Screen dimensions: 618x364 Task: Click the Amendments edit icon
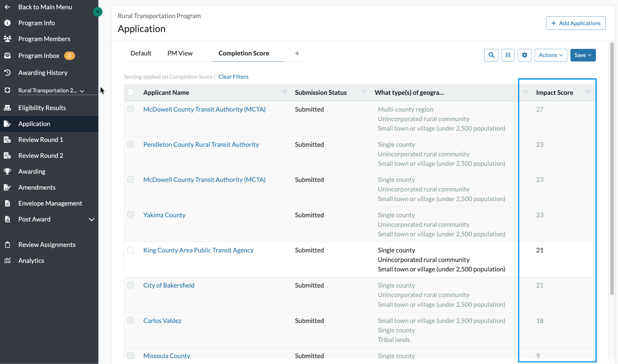[x=7, y=187]
